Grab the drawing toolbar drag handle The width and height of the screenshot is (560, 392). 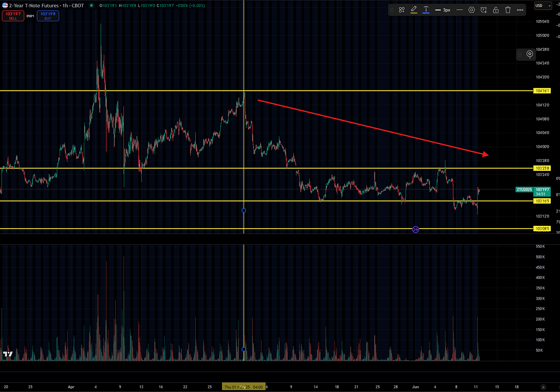pyautogui.click(x=392, y=10)
